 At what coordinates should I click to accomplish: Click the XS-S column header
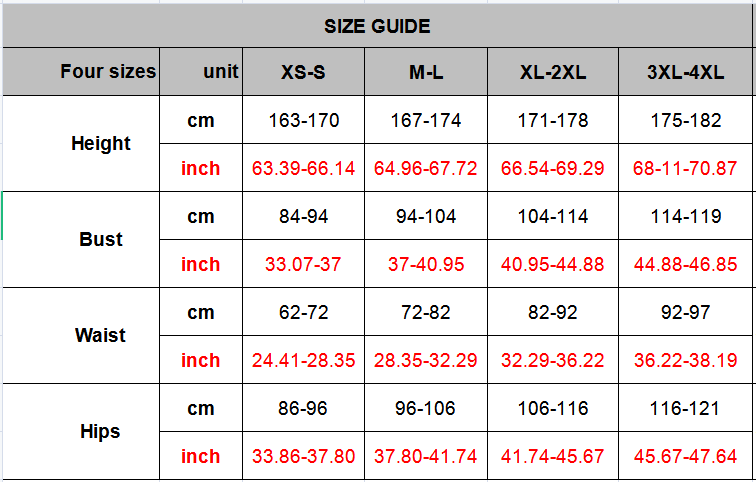click(304, 72)
